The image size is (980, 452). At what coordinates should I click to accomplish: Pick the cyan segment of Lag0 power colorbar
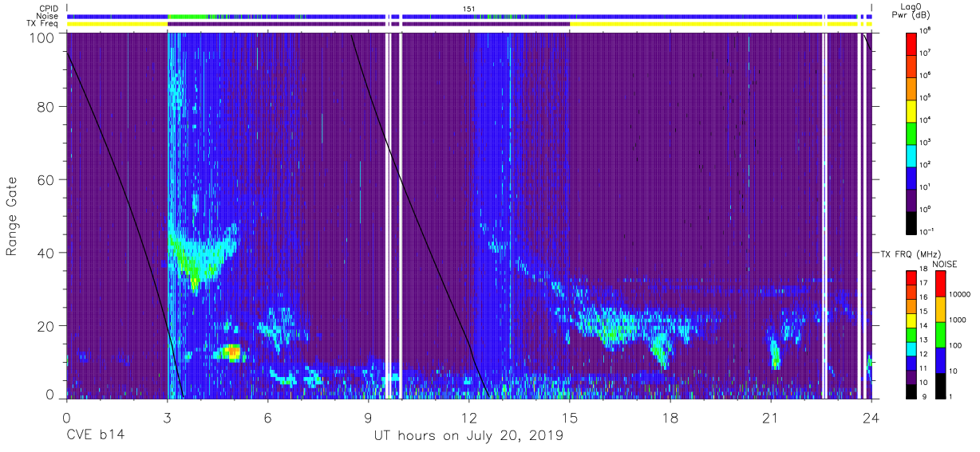click(x=911, y=155)
